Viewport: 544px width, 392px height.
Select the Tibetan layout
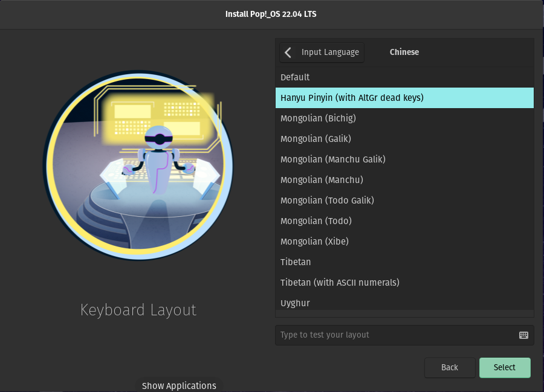click(404, 262)
